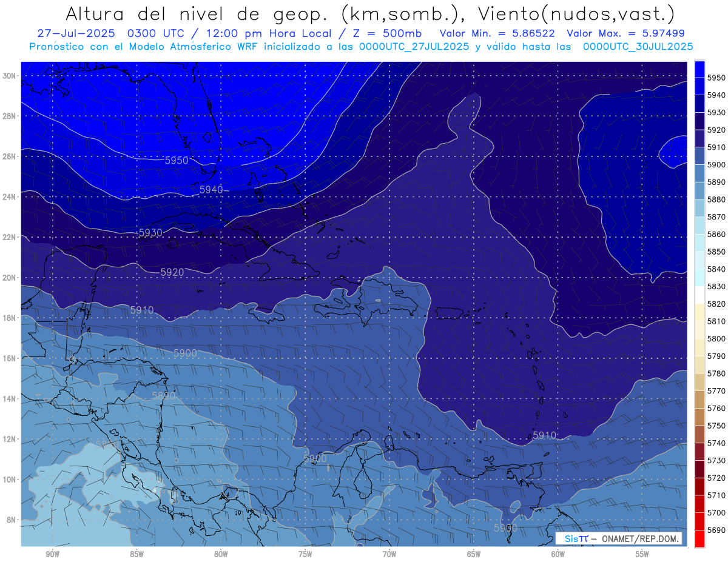The width and height of the screenshot is (728, 562).
Task: Click the '18N' latitude axis label
Action: click(x=8, y=318)
